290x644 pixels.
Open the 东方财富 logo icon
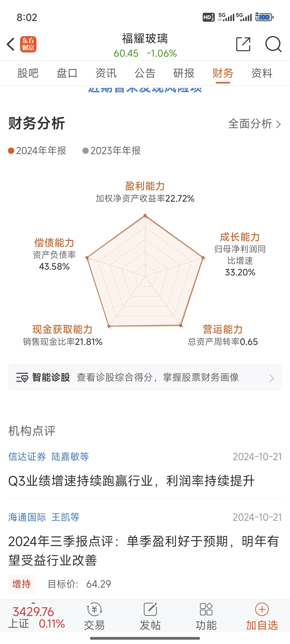point(28,44)
